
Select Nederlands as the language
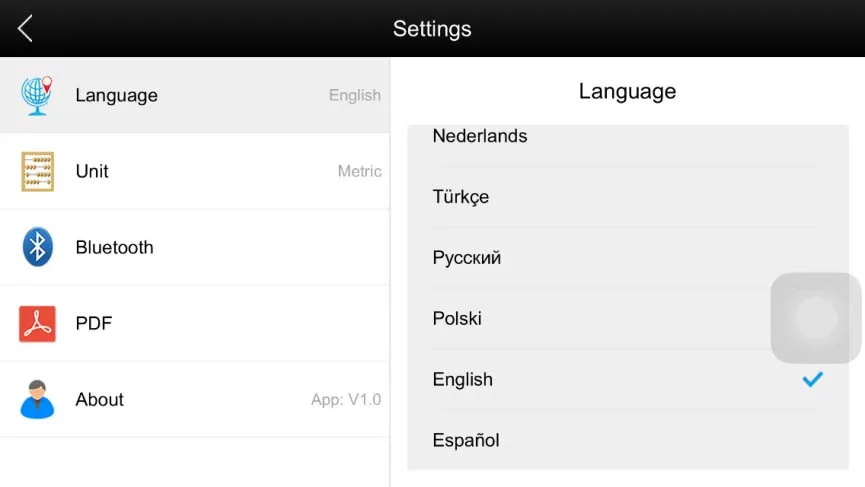coord(480,136)
